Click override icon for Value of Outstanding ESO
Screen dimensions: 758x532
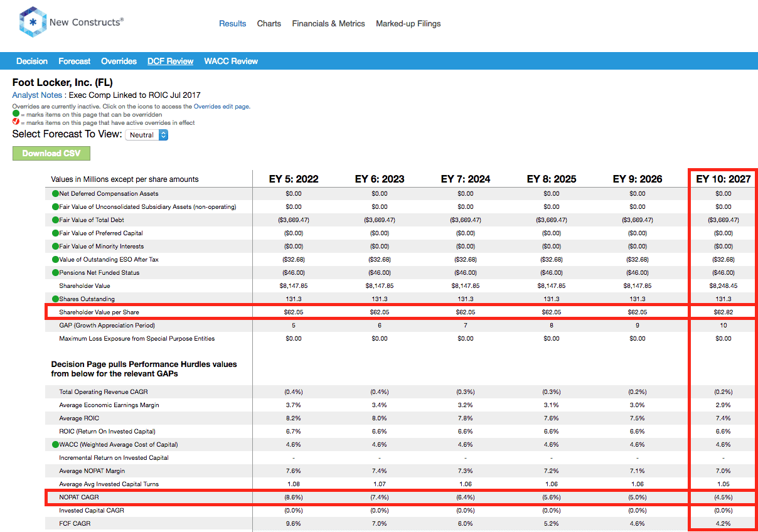(x=55, y=260)
